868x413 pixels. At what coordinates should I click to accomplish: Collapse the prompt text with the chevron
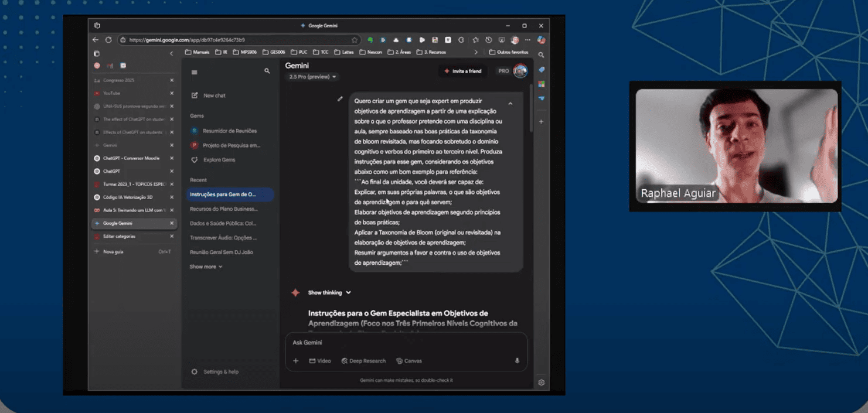(510, 104)
